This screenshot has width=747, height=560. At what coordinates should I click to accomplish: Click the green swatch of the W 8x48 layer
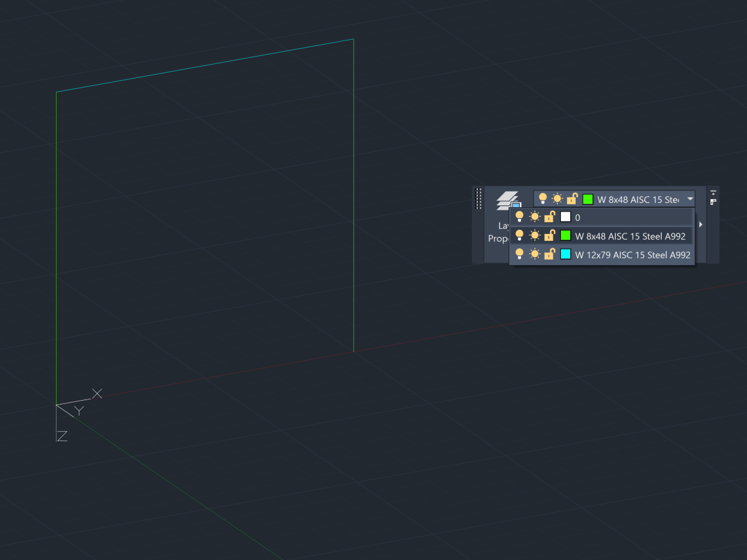[565, 236]
